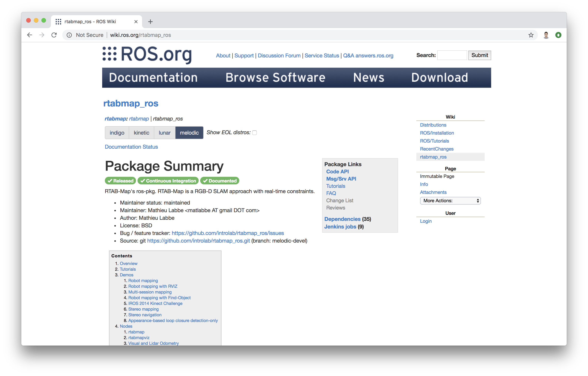Jump to Demos in Contents
Viewport: 588px width, 376px height.
tap(126, 275)
